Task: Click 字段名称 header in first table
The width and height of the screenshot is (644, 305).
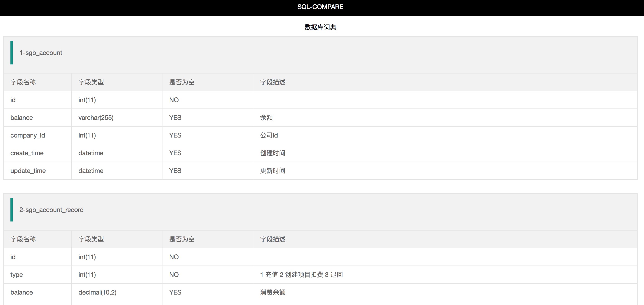Action: click(23, 82)
